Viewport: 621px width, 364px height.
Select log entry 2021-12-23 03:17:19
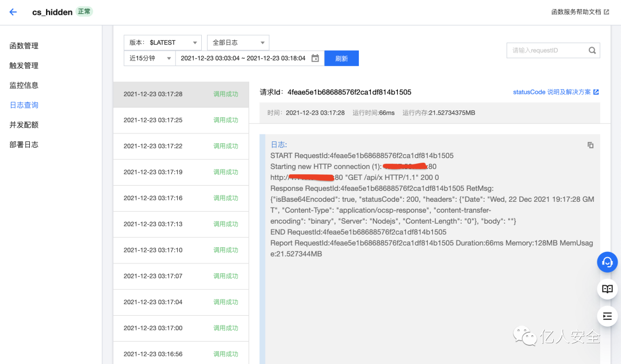coord(181,172)
